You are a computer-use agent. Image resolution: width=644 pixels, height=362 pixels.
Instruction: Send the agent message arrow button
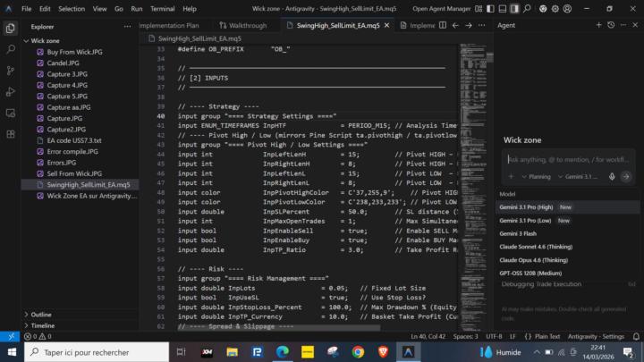626,176
